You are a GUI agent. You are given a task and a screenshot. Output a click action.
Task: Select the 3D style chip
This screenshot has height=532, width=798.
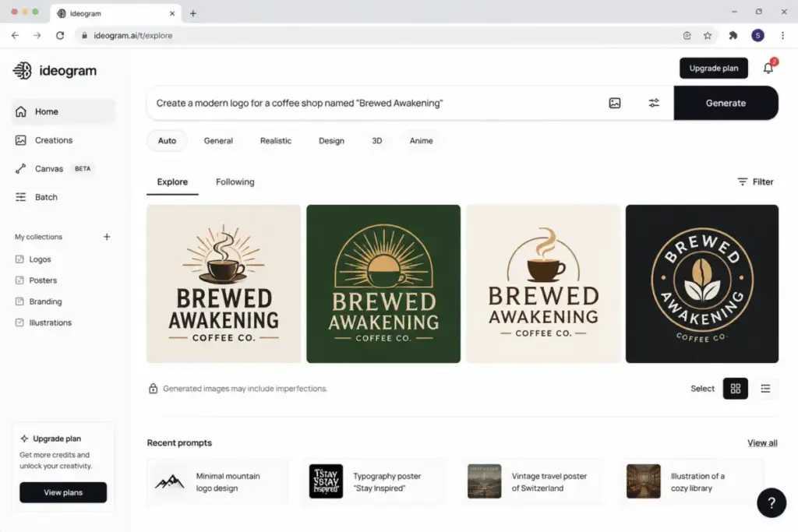(x=377, y=141)
